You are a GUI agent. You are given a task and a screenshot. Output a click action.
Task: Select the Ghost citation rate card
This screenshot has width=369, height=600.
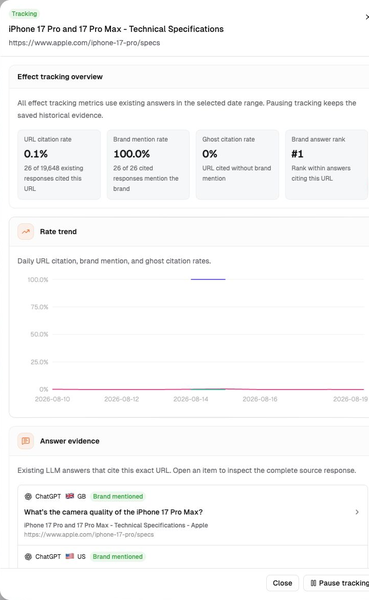pos(237,165)
